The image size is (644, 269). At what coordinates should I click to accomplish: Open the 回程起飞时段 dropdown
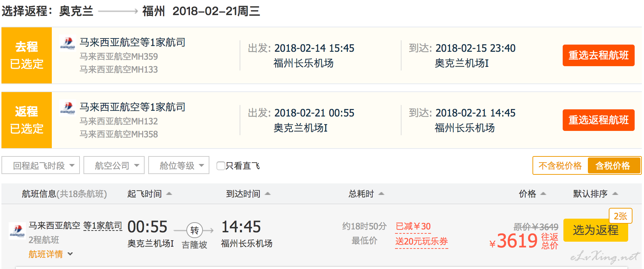41,165
